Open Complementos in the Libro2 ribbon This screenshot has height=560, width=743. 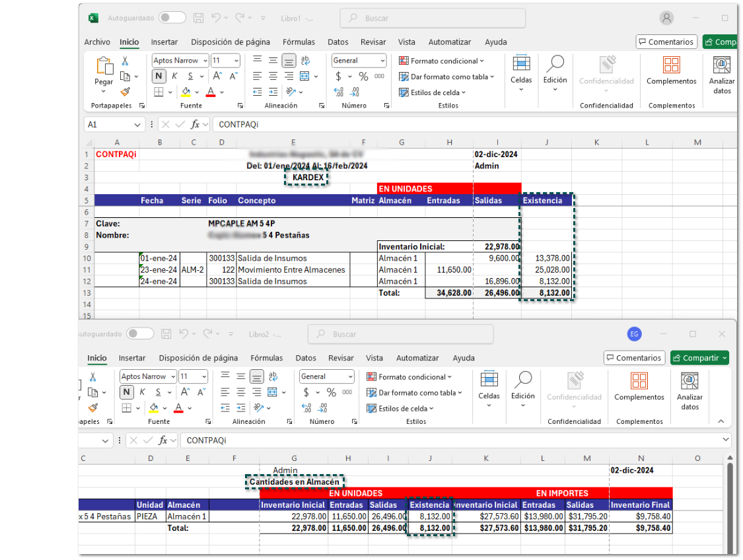[x=639, y=388]
